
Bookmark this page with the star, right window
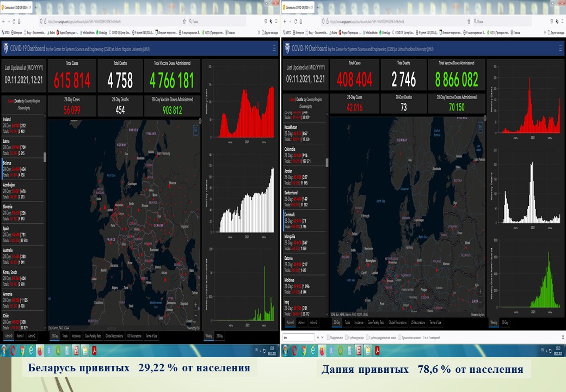coord(469,21)
